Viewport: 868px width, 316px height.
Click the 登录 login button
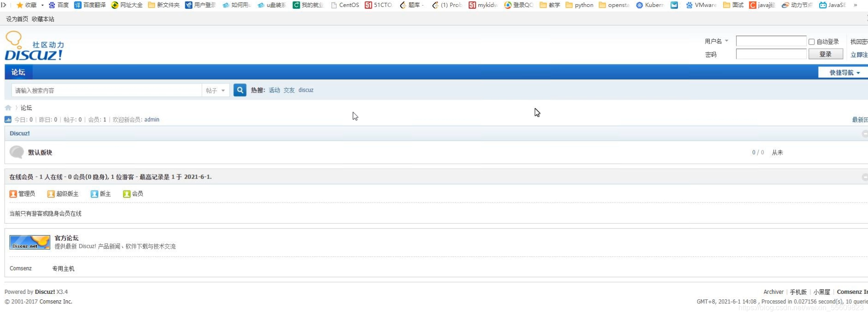tap(826, 54)
